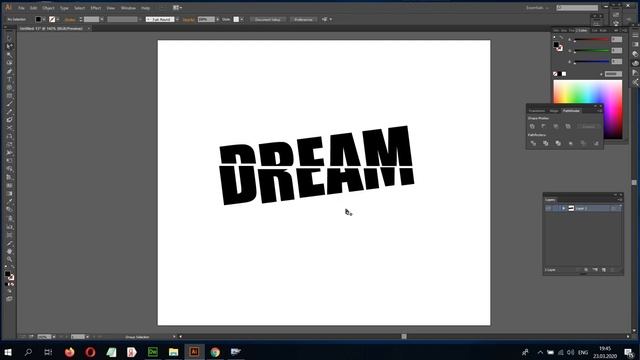Select the Artboard tool
The image size is (640, 360).
tap(9, 235)
